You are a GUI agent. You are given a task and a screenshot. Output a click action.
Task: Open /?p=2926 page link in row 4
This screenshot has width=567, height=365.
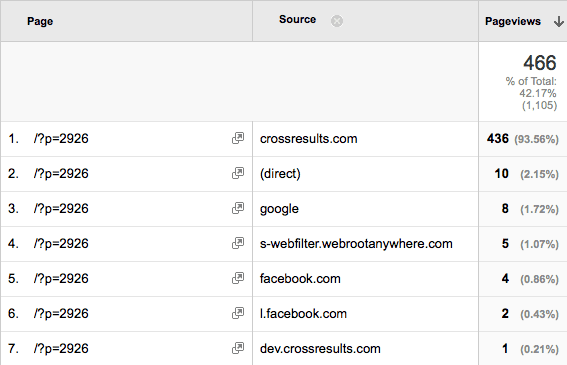(61, 243)
